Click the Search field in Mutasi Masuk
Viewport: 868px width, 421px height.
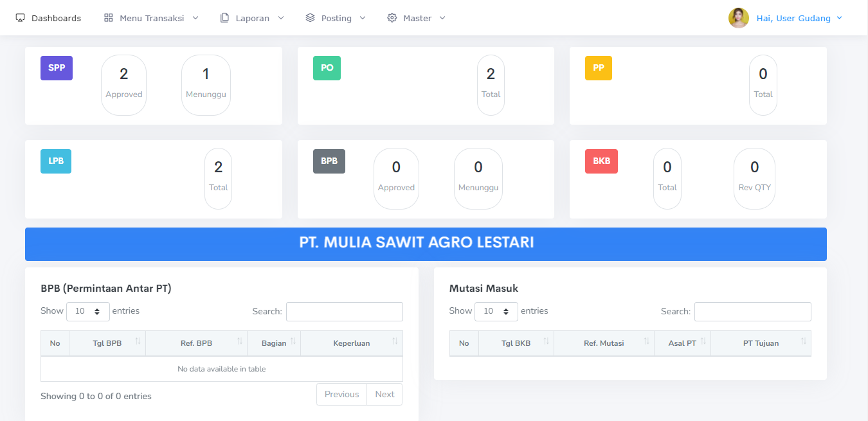pos(752,311)
